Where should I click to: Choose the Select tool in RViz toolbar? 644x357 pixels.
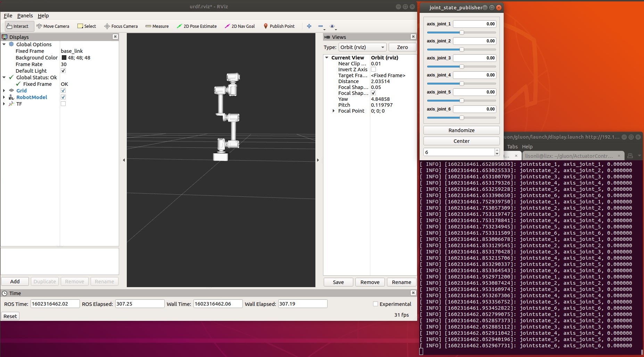tap(86, 26)
